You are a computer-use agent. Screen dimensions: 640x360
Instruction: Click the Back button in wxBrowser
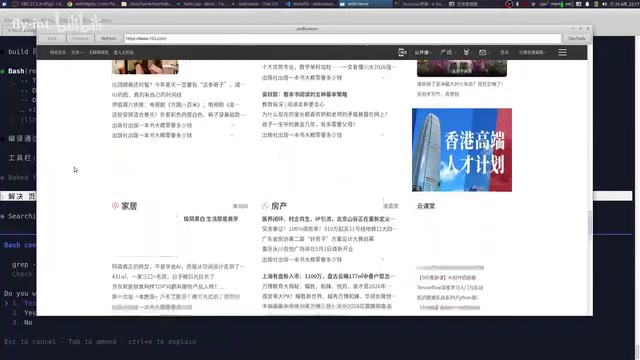(x=52, y=38)
